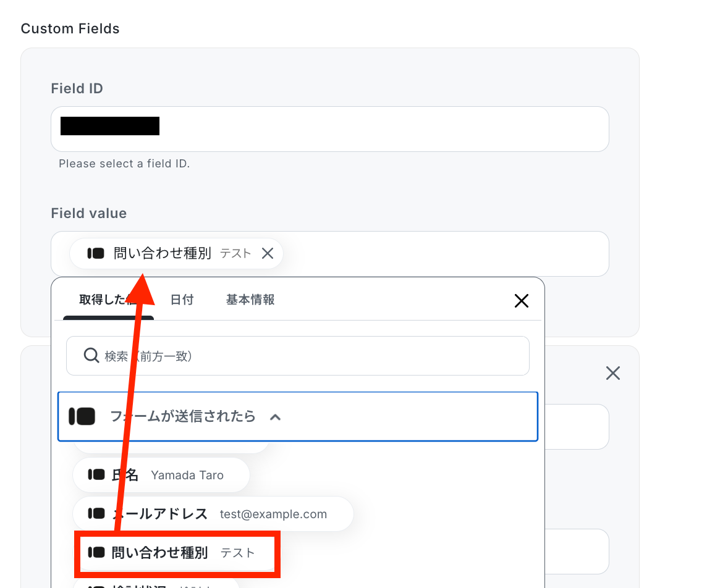Viewport: 707px width, 588px height.
Task: Click the icon inside the Field value tag
Action: (x=96, y=253)
